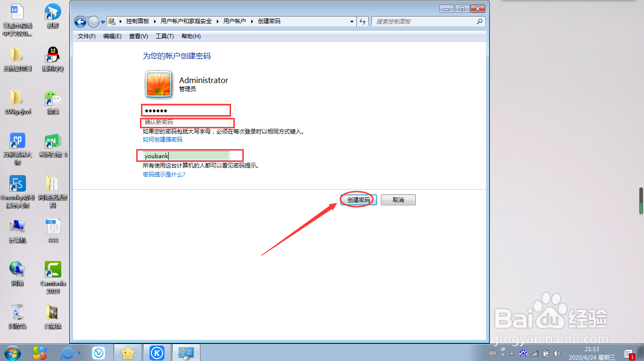Click the 确认新密码 field
The height and width of the screenshot is (361, 644).
(186, 122)
